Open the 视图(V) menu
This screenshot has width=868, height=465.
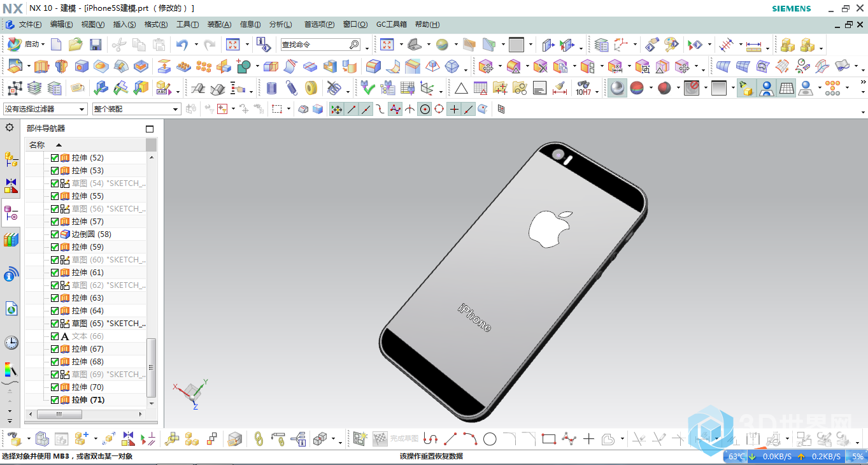click(93, 24)
